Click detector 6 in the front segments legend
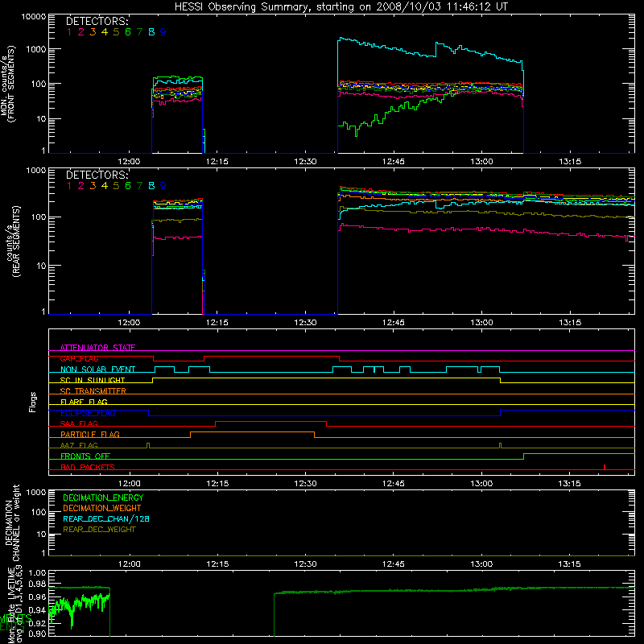This screenshot has width=644, height=644. 128,32
